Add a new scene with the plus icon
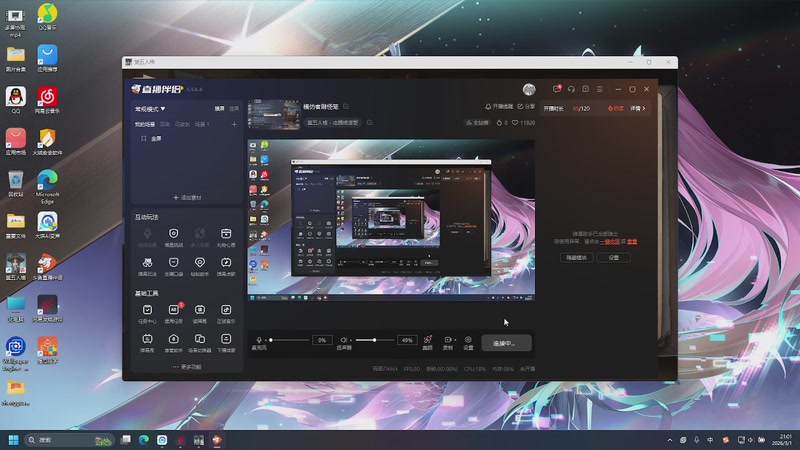This screenshot has width=800, height=450. pyautogui.click(x=234, y=124)
